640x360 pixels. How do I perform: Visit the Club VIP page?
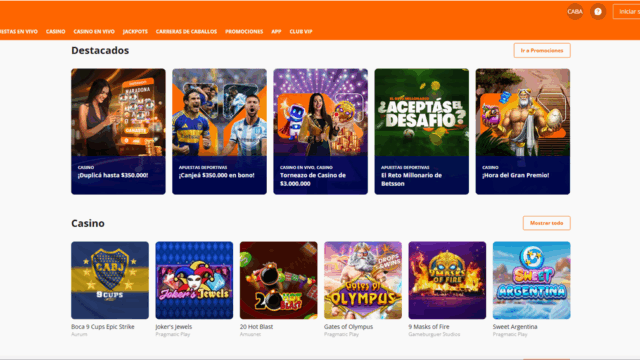pyautogui.click(x=301, y=31)
